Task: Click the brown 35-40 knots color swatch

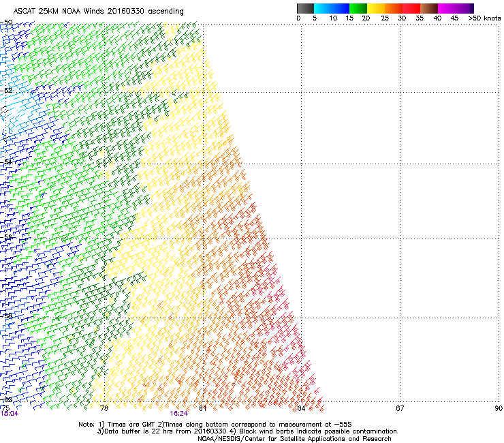Action: pyautogui.click(x=428, y=8)
